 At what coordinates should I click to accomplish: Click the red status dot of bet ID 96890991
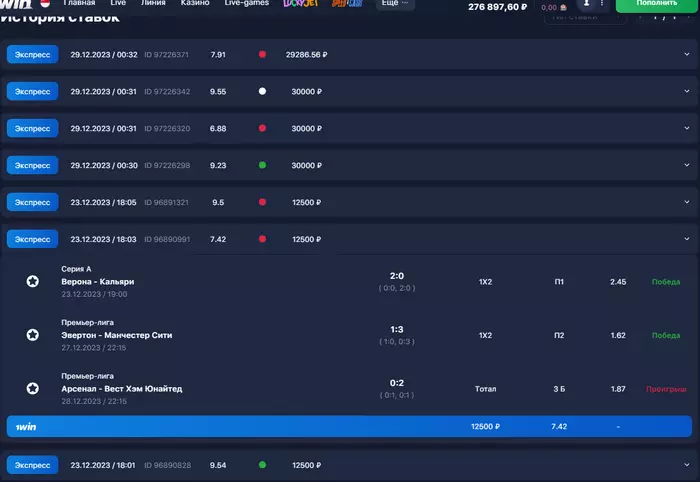262,239
